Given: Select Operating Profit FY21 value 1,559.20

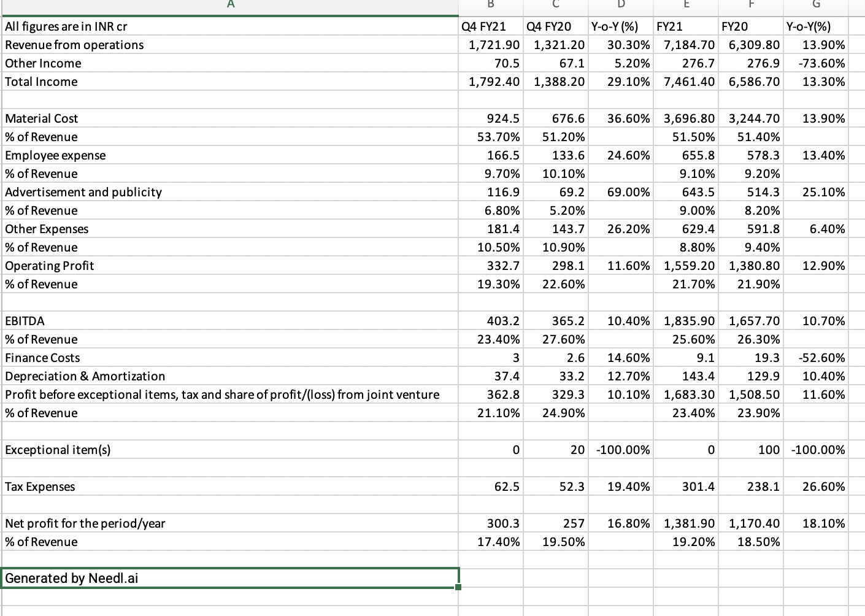Looking at the screenshot, I should [x=686, y=266].
